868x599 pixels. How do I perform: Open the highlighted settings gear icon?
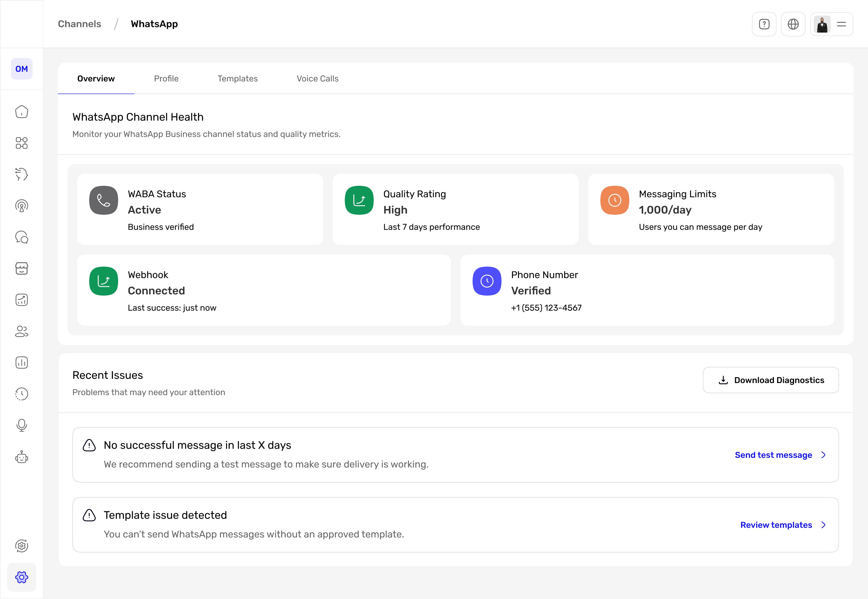(21, 577)
